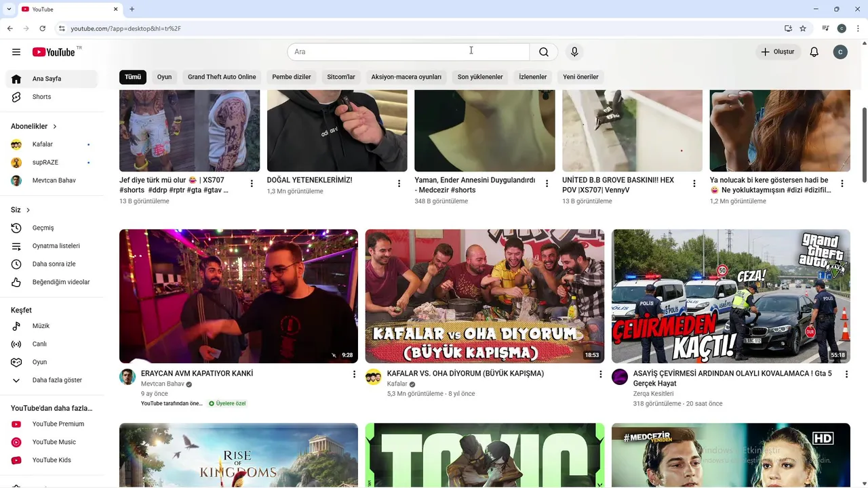Viewport: 868px width, 488px height.
Task: Open the hamburger guide menu
Action: (16, 52)
